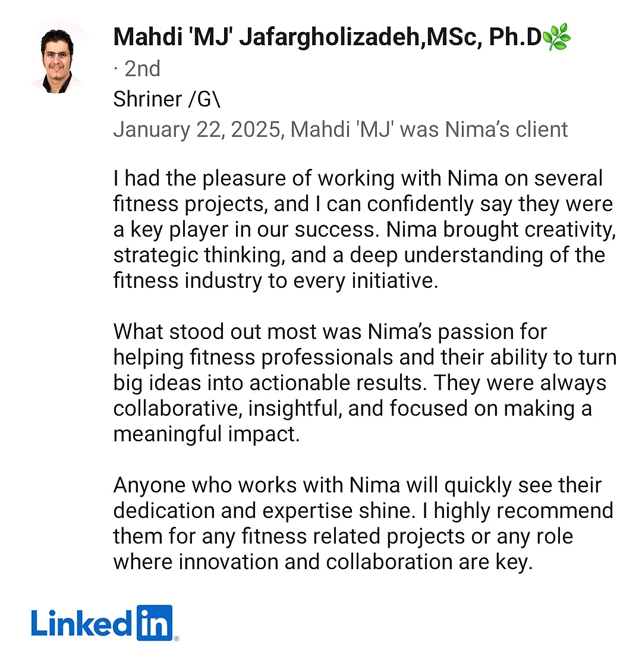This screenshot has width=642, height=672.
Task: Click the registered trademark symbol beside logo
Action: [176, 639]
